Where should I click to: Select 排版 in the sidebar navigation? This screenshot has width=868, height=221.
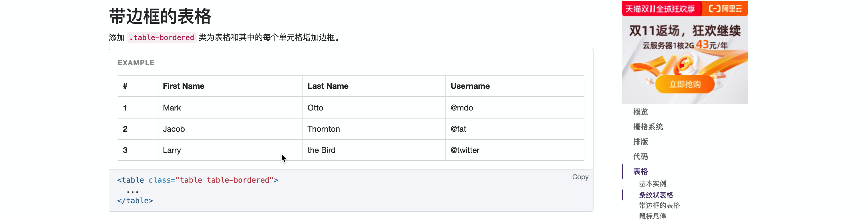[x=640, y=142]
